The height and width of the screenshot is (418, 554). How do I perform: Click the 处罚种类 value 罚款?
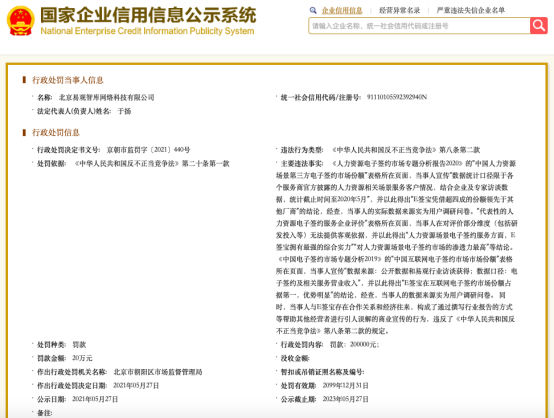[79, 345]
